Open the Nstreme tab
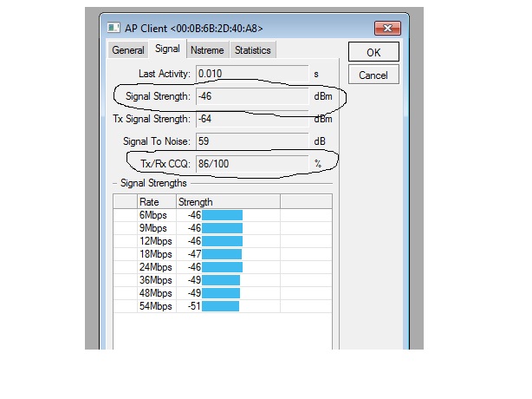 click(x=207, y=50)
